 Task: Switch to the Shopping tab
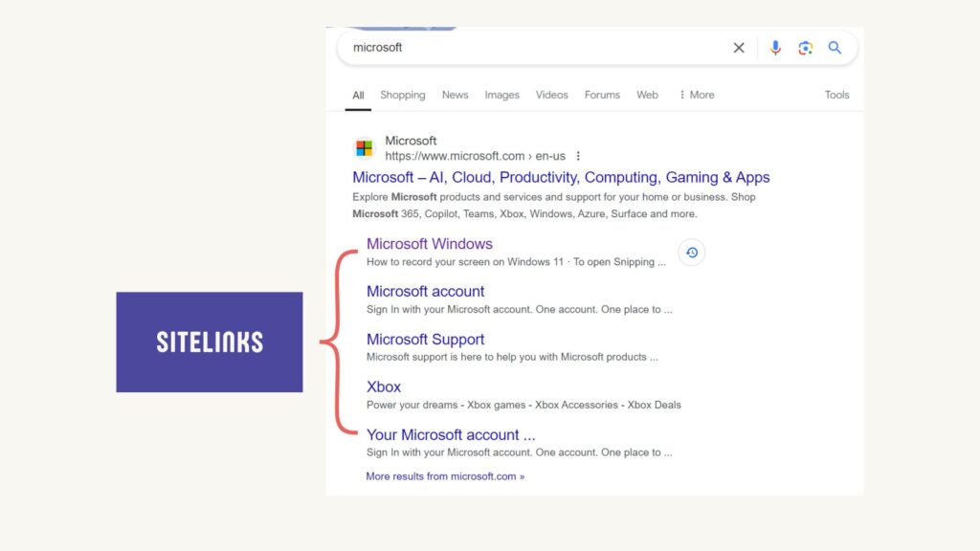coord(403,95)
